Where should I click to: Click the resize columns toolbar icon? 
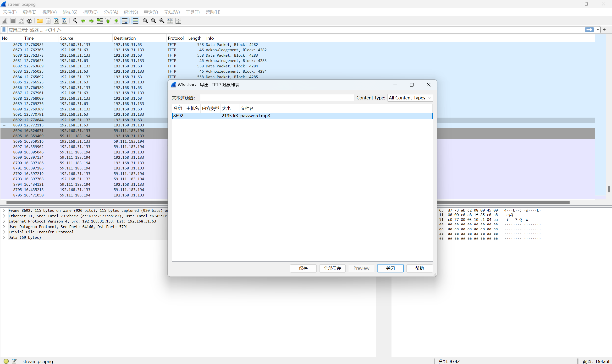point(170,21)
